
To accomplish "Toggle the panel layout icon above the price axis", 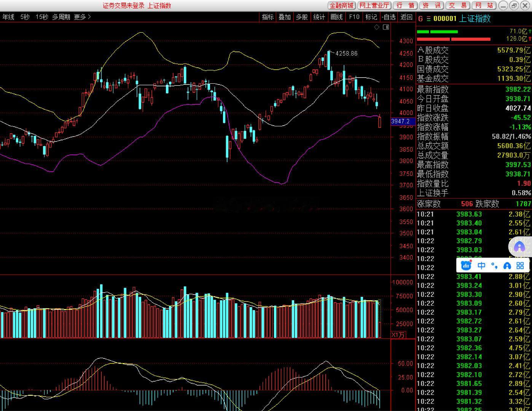I will [x=386, y=27].
